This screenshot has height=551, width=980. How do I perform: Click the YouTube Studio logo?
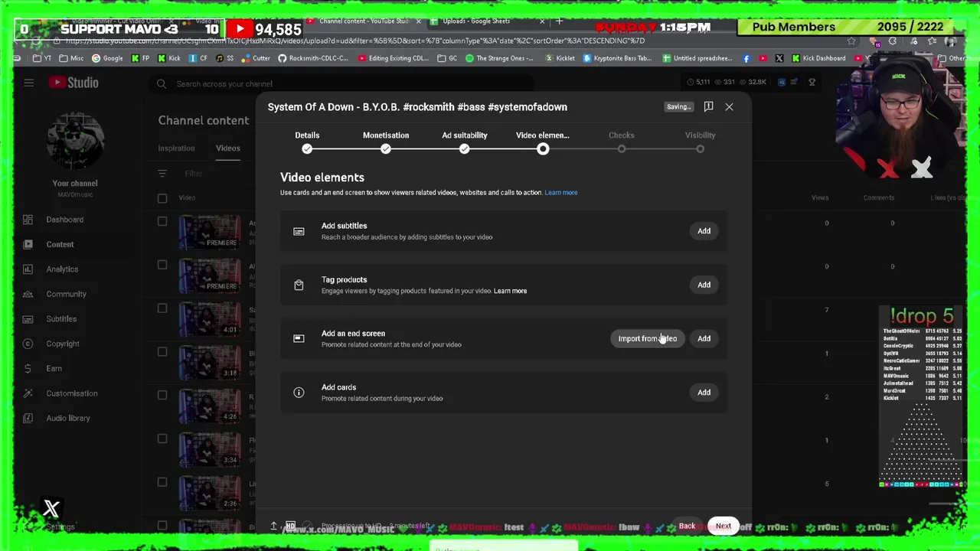(73, 83)
